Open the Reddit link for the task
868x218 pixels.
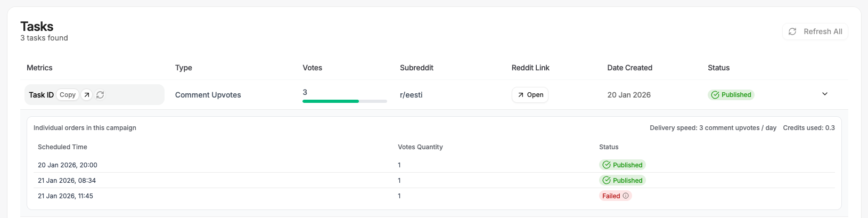pos(530,95)
